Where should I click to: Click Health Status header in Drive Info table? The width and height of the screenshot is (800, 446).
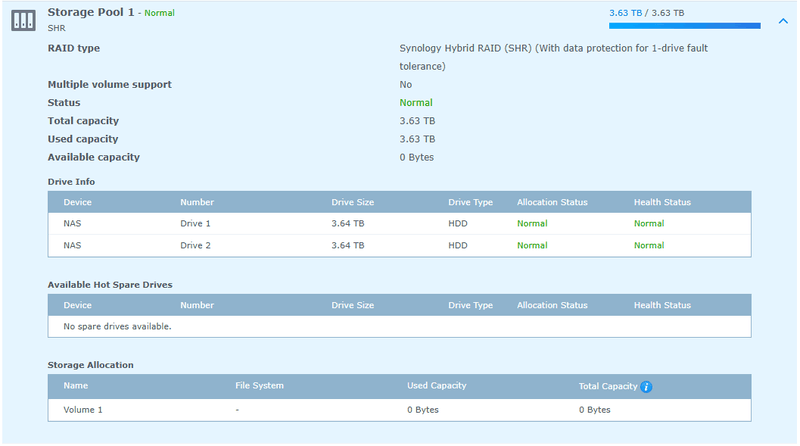tap(662, 202)
